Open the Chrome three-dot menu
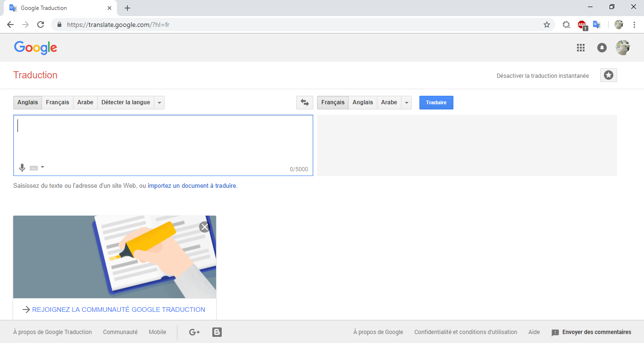 click(634, 25)
